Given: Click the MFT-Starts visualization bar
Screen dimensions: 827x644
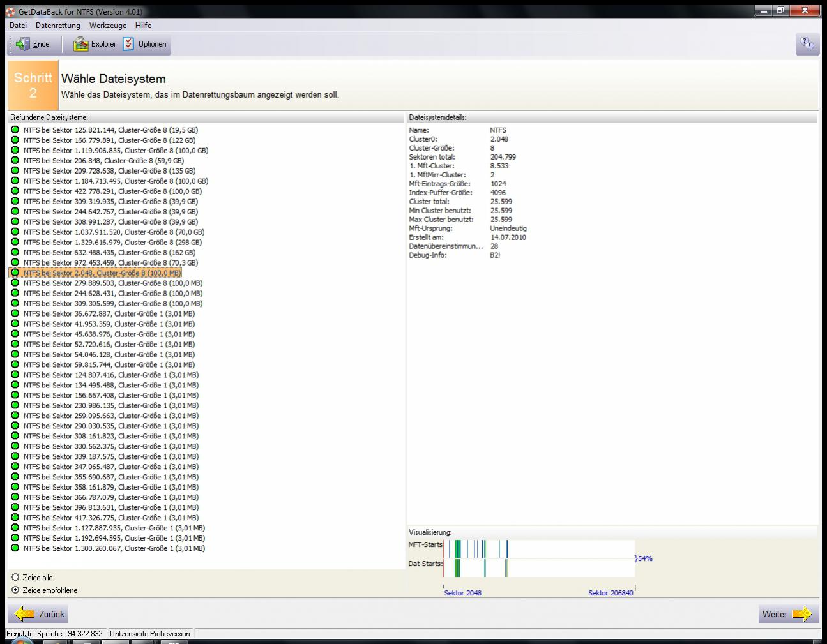Looking at the screenshot, I should [x=539, y=549].
